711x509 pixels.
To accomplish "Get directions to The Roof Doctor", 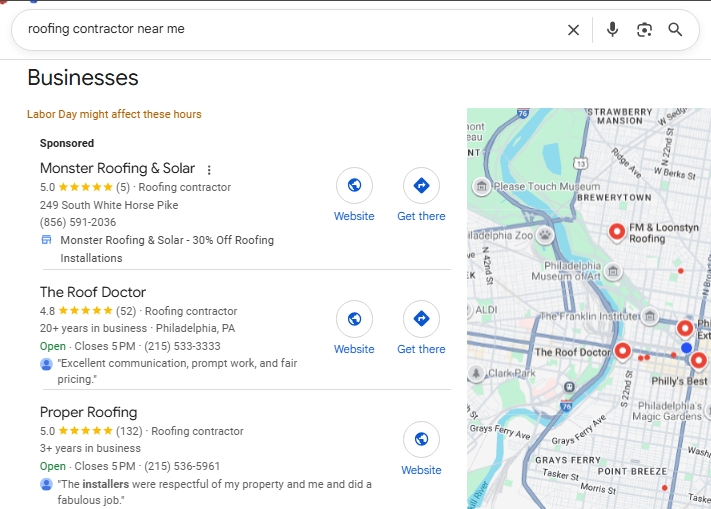I will (421, 319).
